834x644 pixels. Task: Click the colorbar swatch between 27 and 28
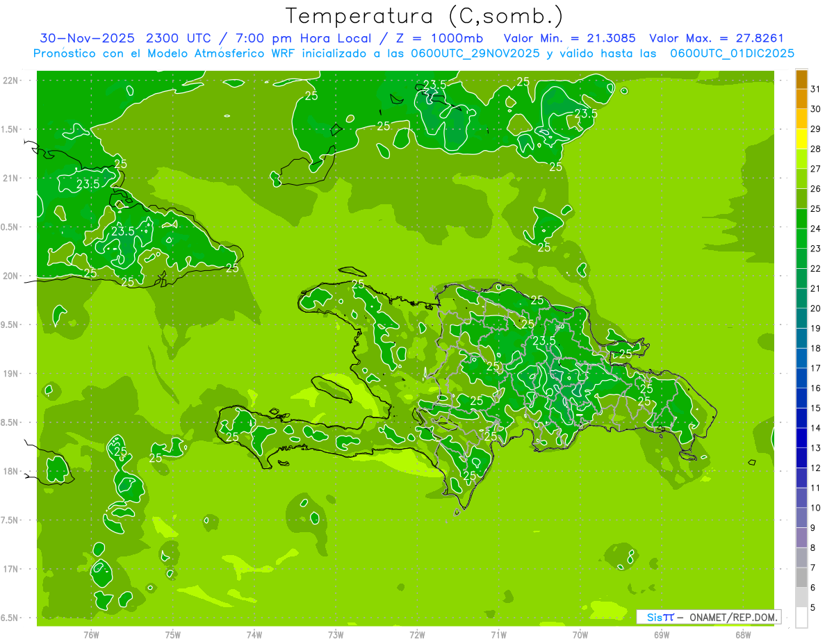coord(801,159)
